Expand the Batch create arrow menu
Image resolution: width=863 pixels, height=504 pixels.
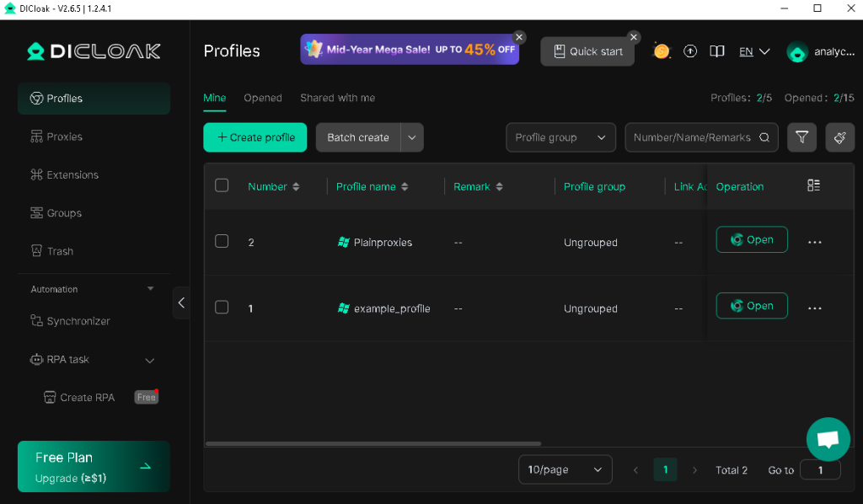411,137
